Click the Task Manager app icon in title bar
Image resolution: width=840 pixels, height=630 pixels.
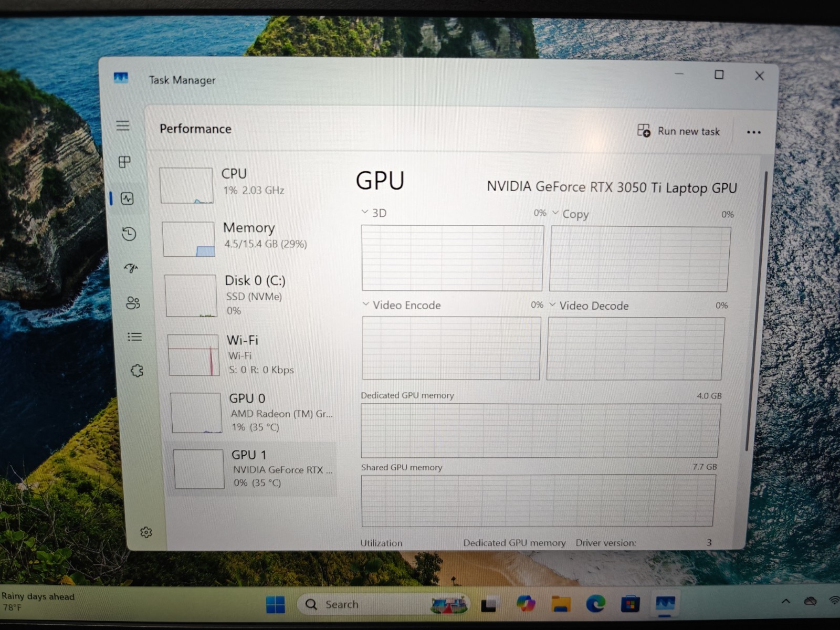click(121, 78)
